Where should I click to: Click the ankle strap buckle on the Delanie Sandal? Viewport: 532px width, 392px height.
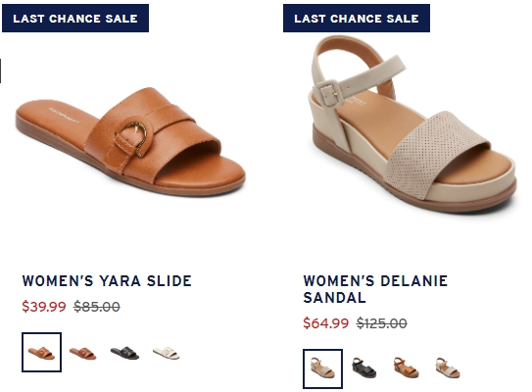[x=328, y=93]
